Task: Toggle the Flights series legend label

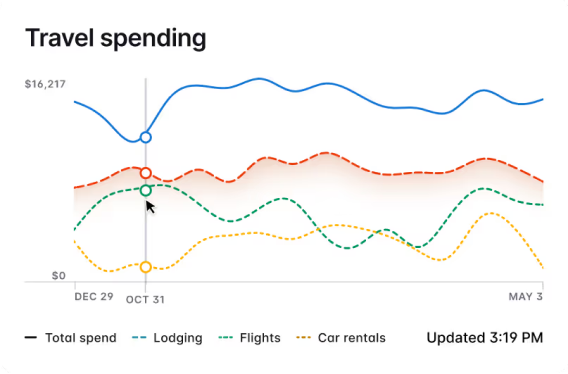Action: click(260, 338)
